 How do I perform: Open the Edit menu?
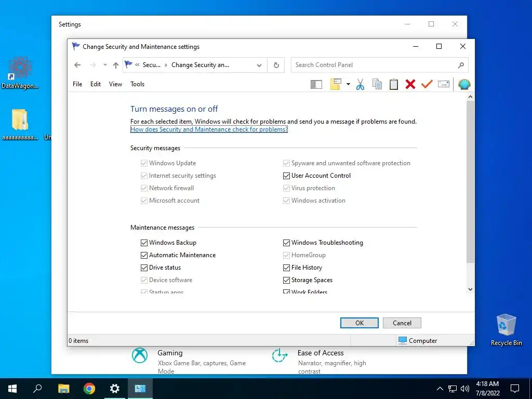(x=96, y=84)
